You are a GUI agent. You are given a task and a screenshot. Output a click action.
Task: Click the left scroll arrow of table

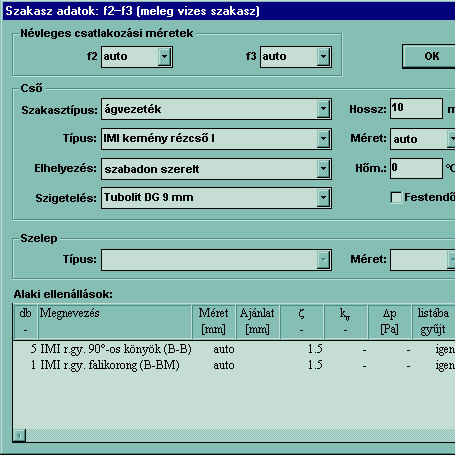coord(20,435)
